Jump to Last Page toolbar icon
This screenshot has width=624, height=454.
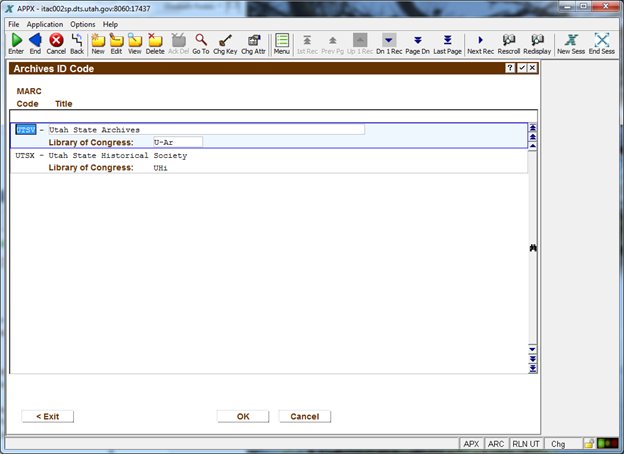[447, 43]
